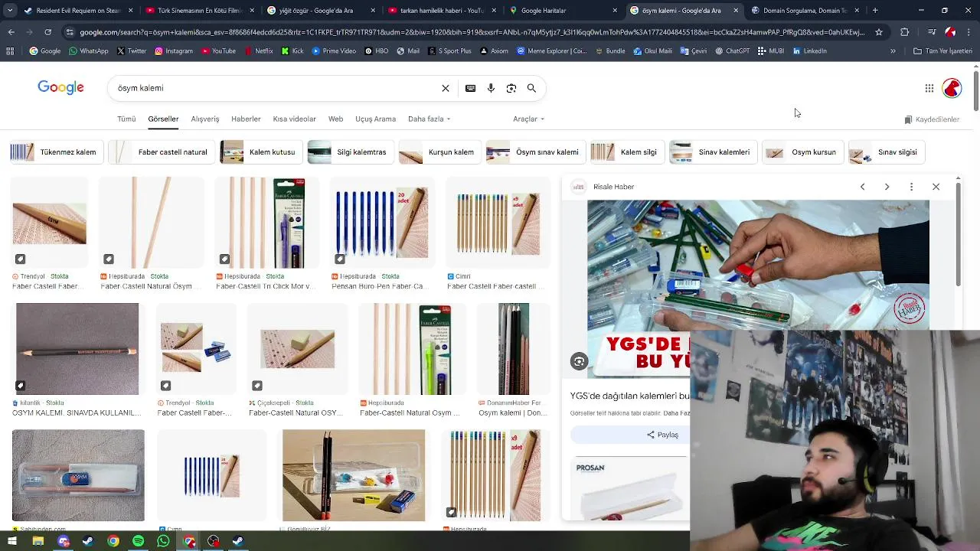Open File Explorer from the taskbar
The width and height of the screenshot is (980, 551).
[x=38, y=541]
